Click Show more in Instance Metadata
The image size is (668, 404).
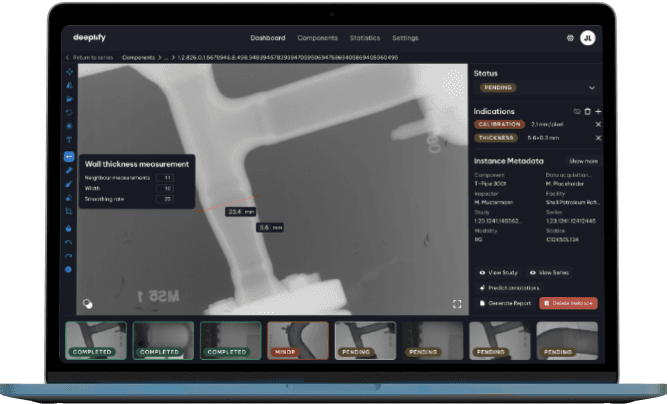click(x=583, y=161)
